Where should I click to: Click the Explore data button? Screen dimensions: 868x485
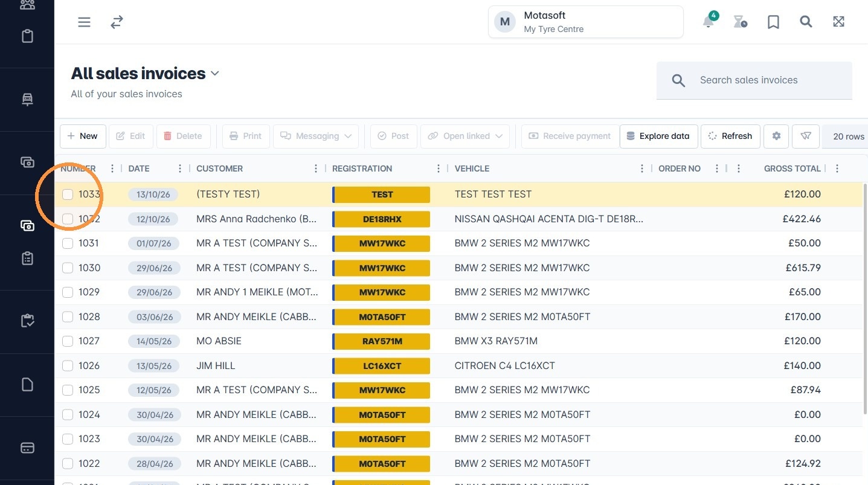point(658,136)
